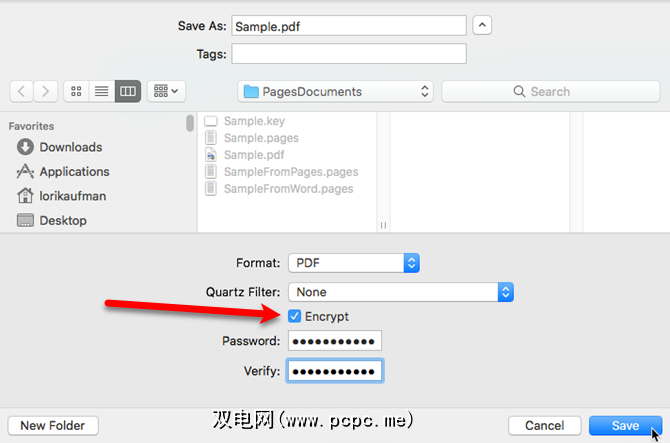670x443 pixels.
Task: Open the item arrangement dropdown
Action: click(166, 91)
